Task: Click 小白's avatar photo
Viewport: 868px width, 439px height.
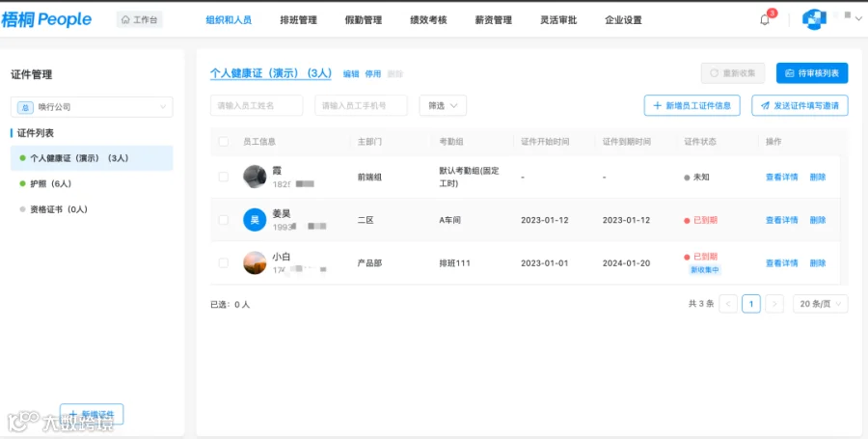Action: (x=255, y=263)
